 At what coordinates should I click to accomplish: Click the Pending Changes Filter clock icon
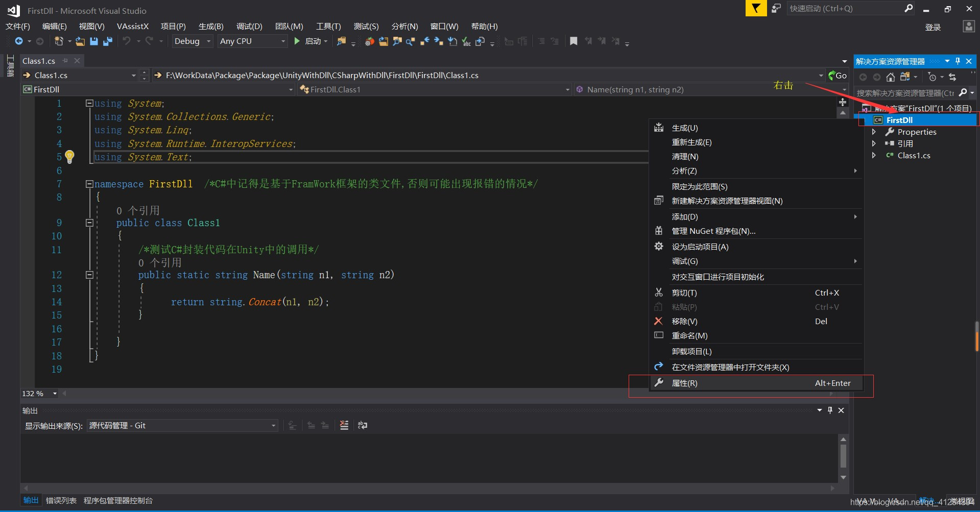click(932, 77)
